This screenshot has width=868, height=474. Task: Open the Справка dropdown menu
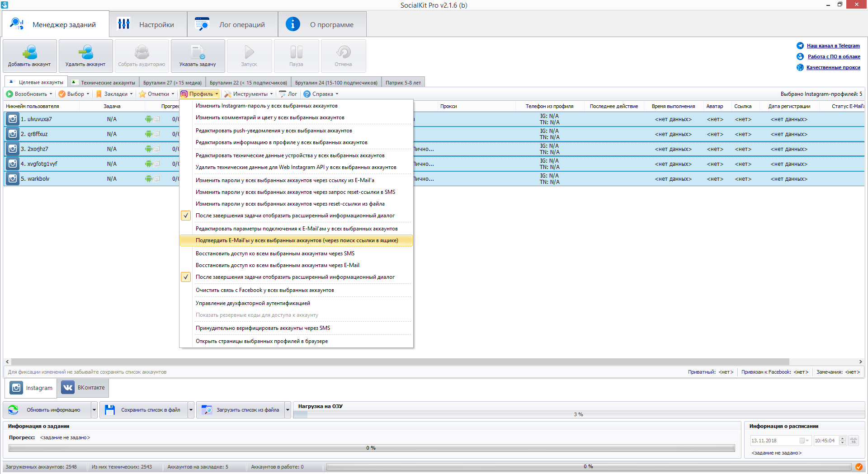click(321, 94)
